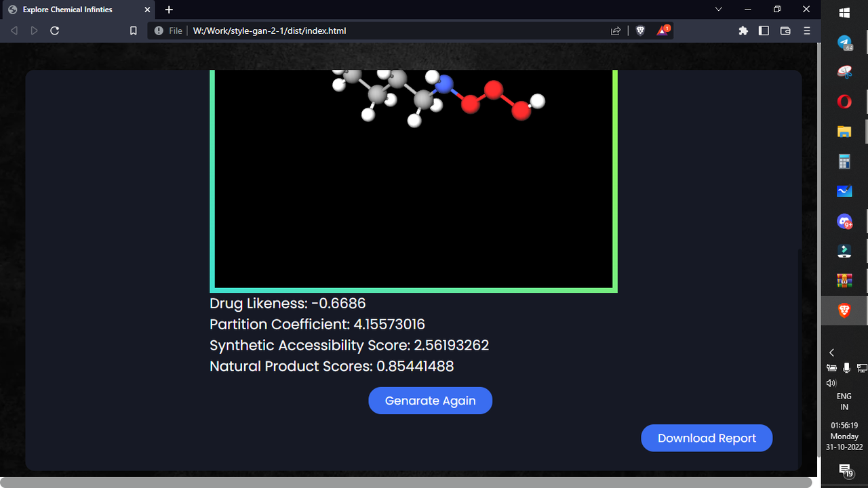Click the Drug Likeness: -0.6686 text
The height and width of the screenshot is (488, 868).
point(288,303)
